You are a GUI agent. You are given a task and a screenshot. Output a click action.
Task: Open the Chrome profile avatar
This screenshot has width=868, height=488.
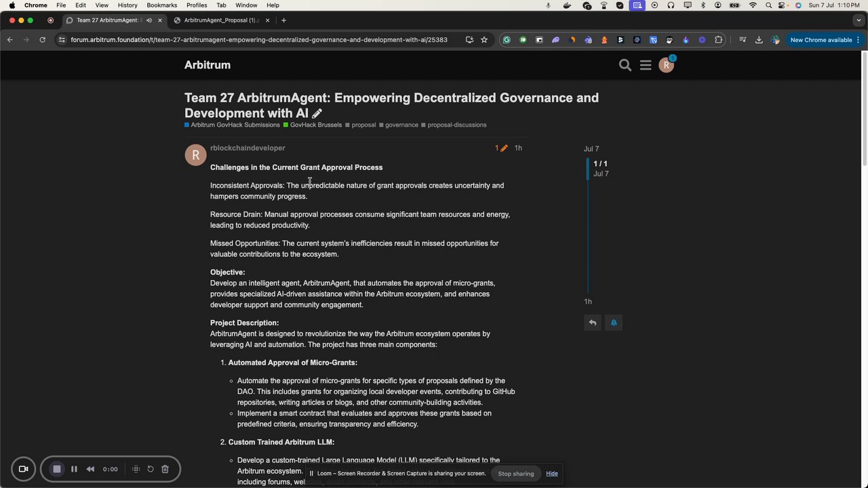click(775, 40)
